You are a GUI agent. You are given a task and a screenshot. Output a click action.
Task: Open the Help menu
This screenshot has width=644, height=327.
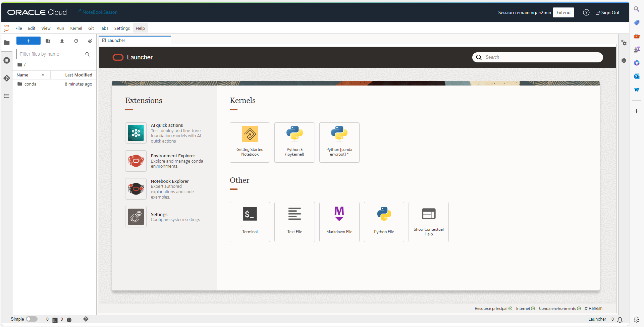(x=140, y=28)
